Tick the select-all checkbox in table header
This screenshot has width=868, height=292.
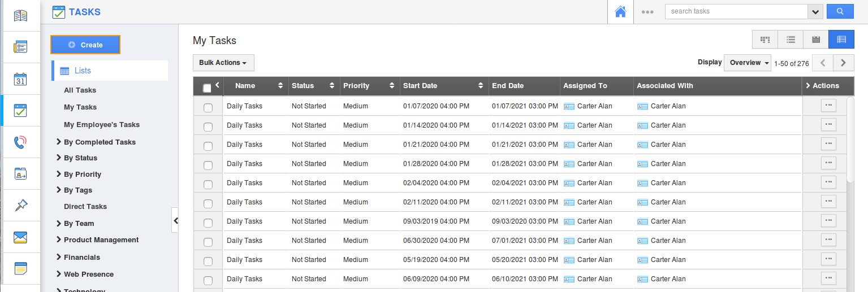[x=207, y=88]
